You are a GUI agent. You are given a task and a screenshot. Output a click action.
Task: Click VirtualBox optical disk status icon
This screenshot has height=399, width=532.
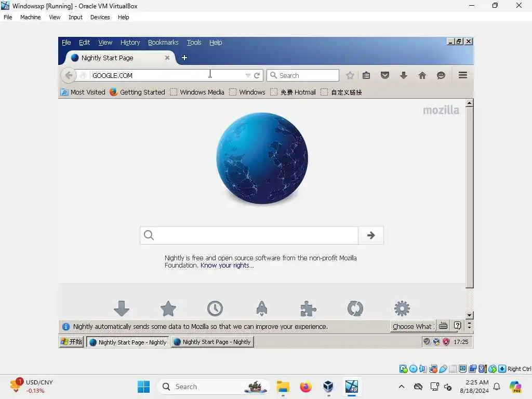[413, 369]
